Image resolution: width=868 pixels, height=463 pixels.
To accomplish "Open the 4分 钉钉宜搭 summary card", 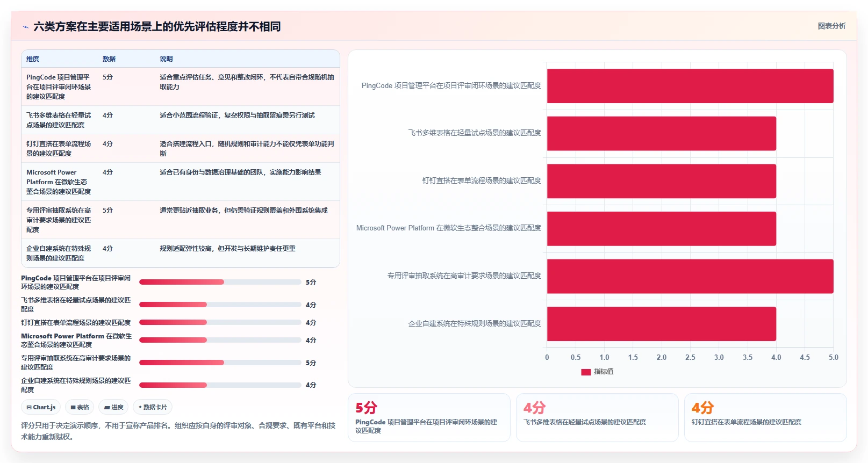I will click(x=765, y=417).
